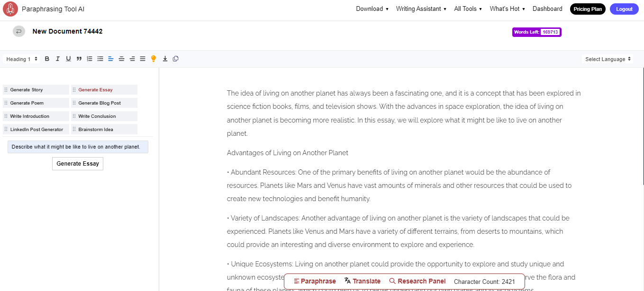The width and height of the screenshot is (644, 291).
Task: Click the Generate Essay submit button
Action: point(78,164)
